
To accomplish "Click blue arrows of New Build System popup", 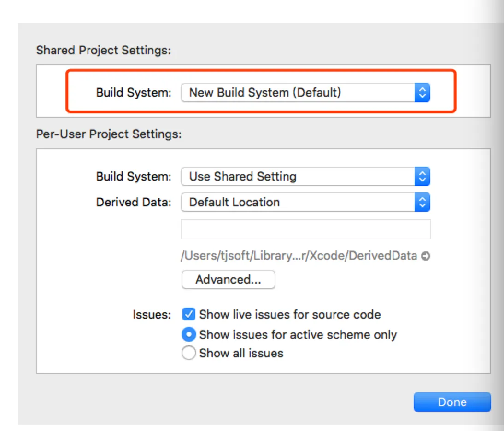I will (422, 93).
